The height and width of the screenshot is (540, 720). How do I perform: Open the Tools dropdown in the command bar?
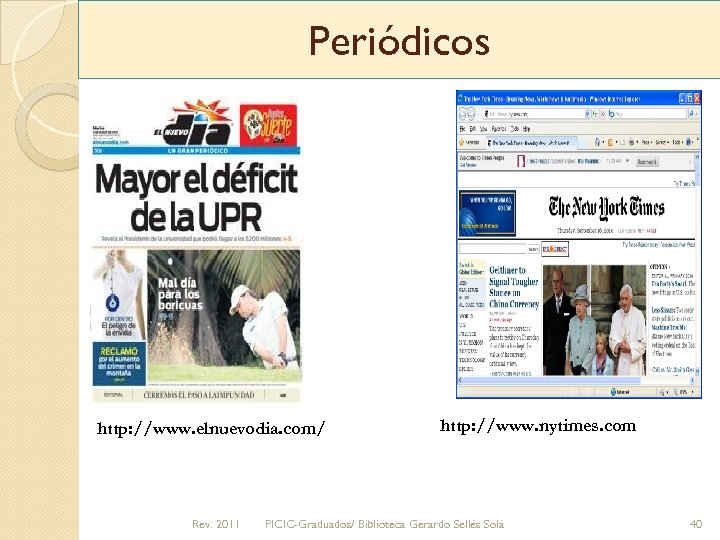pyautogui.click(x=677, y=143)
